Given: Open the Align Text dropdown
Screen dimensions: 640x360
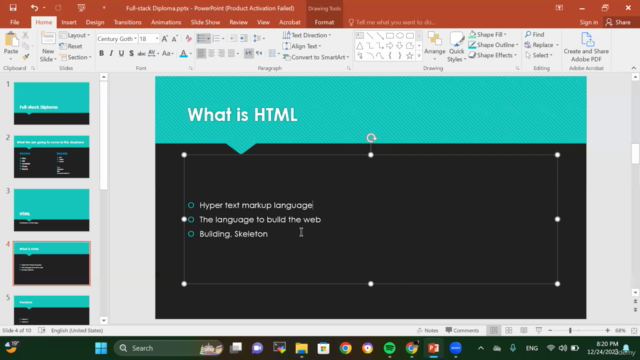Looking at the screenshot, I should tap(302, 46).
